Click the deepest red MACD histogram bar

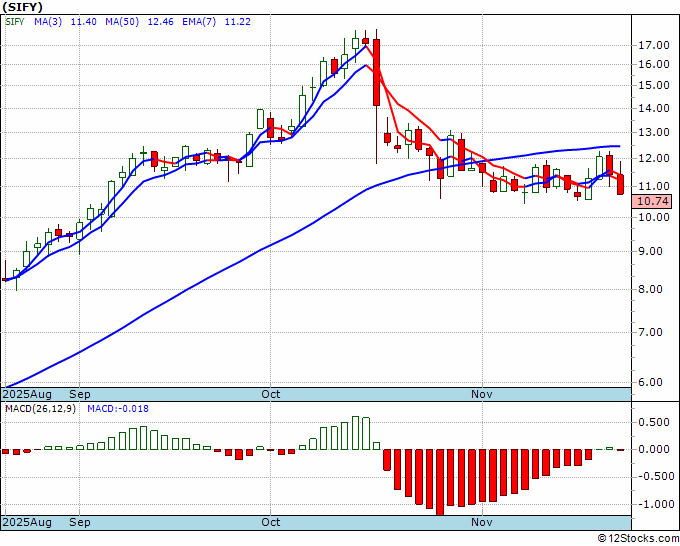tap(440, 482)
